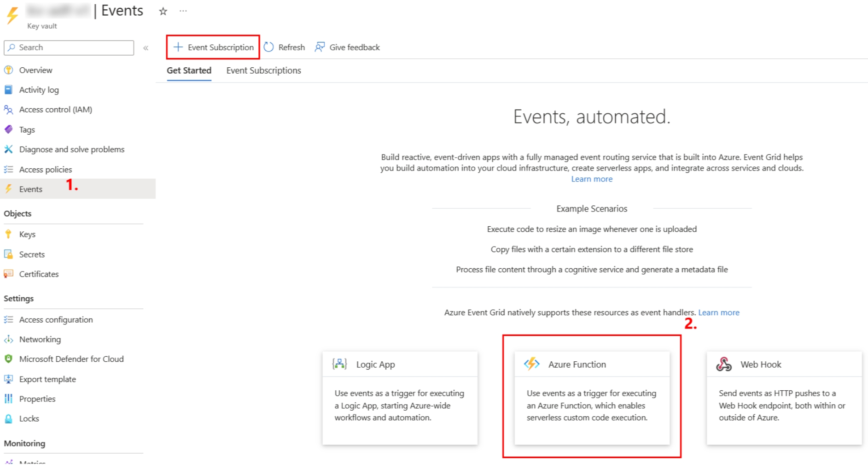
Task: Open Locks in the Settings section
Action: pyautogui.click(x=29, y=419)
